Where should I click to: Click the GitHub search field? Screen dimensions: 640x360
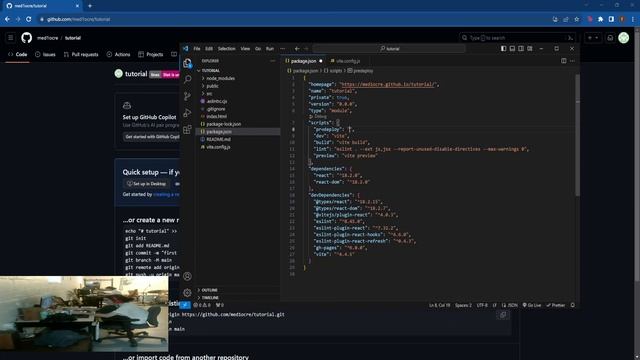[518, 38]
